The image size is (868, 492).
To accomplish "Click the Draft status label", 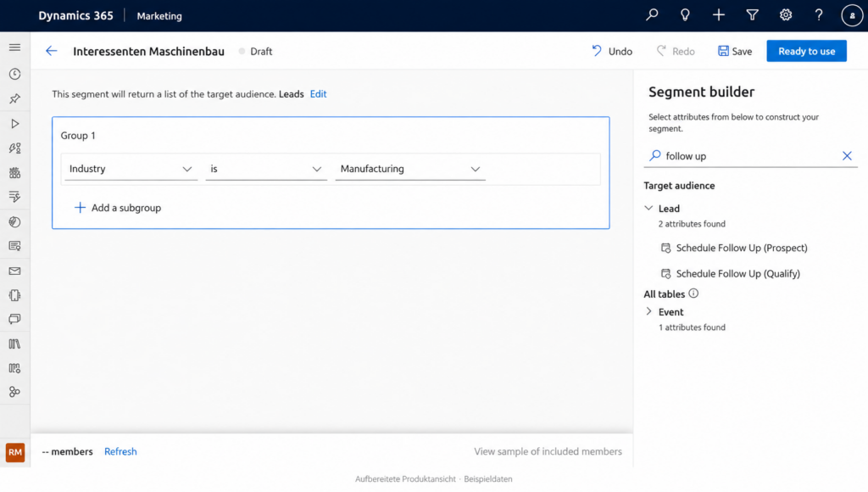I will tap(261, 51).
